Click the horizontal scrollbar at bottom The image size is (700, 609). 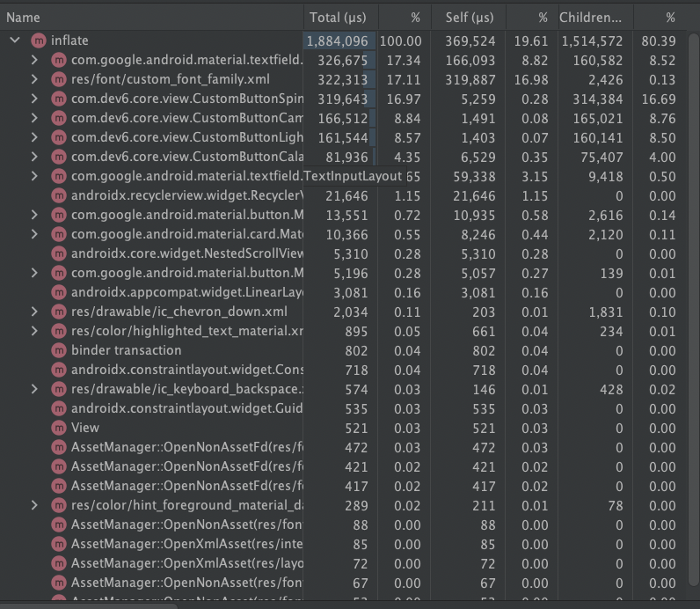(x=90, y=605)
